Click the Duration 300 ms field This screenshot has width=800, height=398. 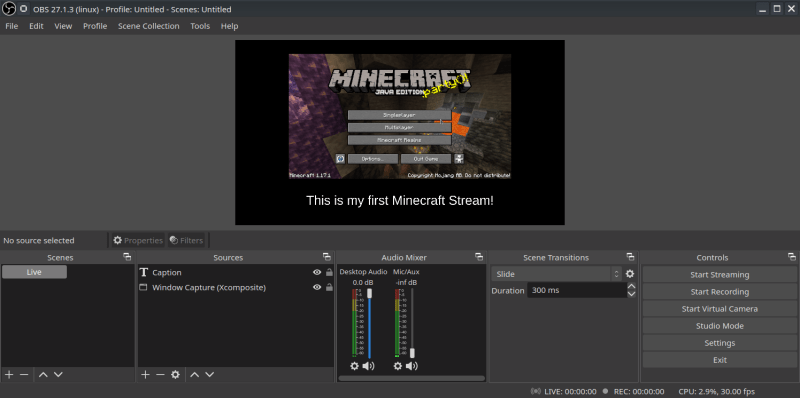(577, 290)
